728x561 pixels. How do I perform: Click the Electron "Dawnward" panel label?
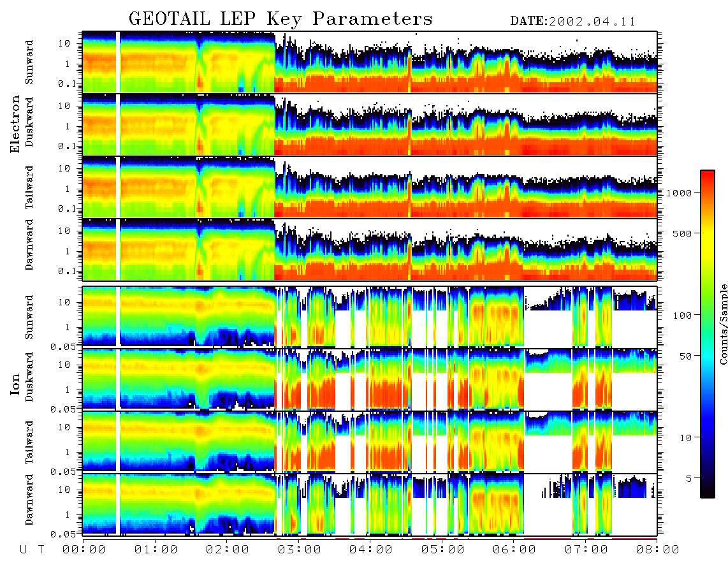(29, 245)
